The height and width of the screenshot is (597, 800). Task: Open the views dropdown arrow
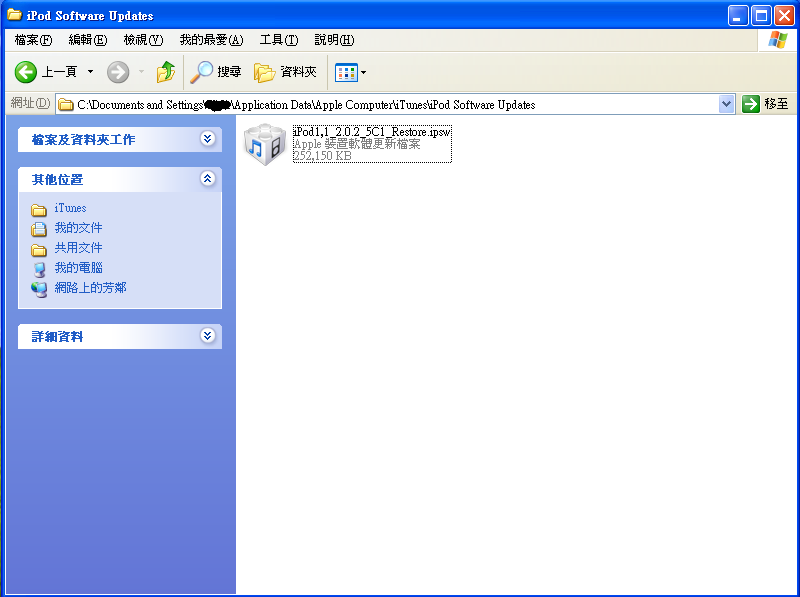click(x=363, y=72)
